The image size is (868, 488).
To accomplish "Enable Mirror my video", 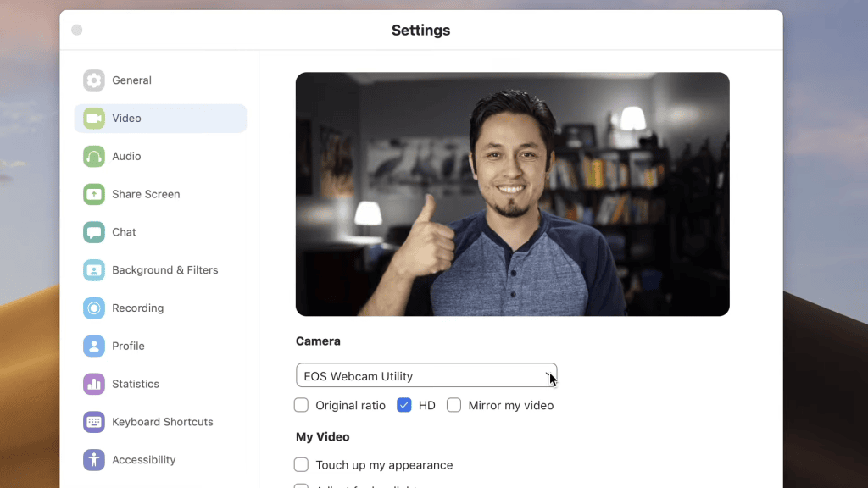I will click(454, 405).
